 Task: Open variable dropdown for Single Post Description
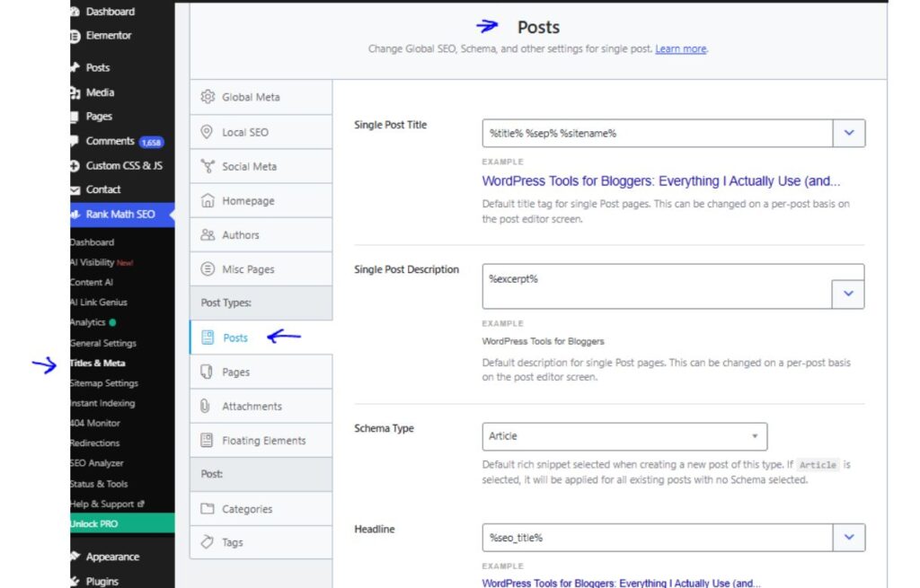point(848,294)
